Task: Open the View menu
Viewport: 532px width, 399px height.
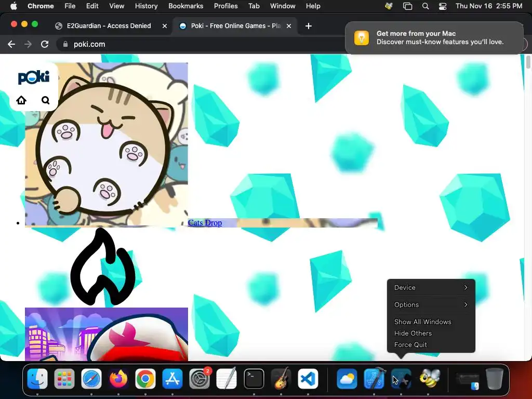Action: [117, 6]
